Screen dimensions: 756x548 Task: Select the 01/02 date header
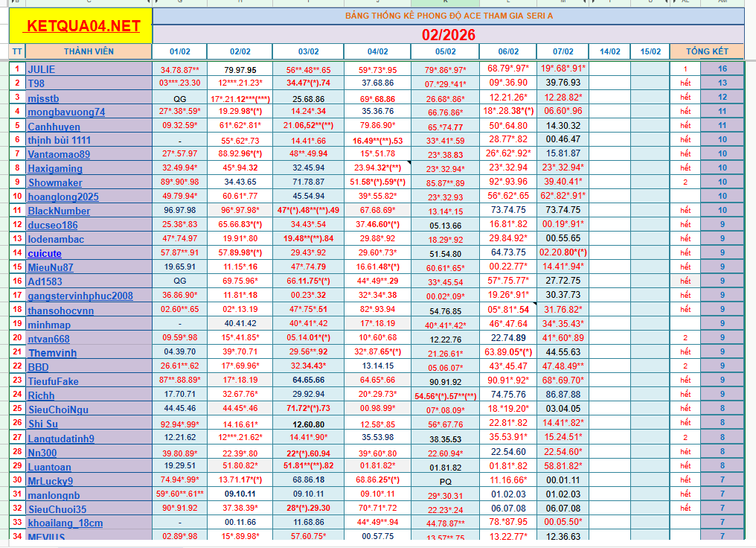[x=180, y=51]
